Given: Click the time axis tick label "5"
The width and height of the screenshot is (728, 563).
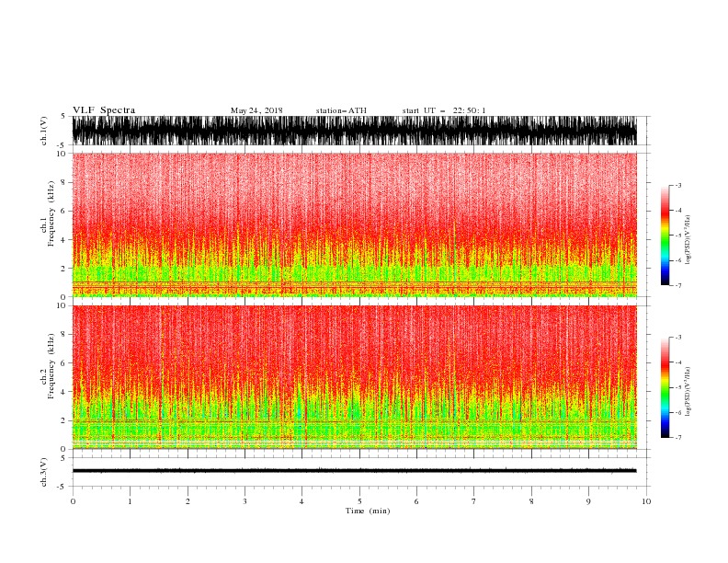Looking at the screenshot, I should [x=359, y=501].
